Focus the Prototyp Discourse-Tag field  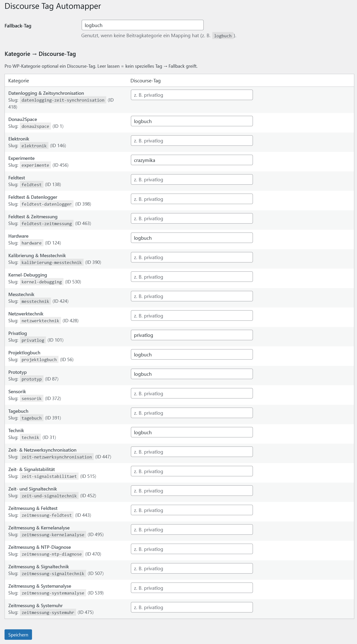point(192,374)
